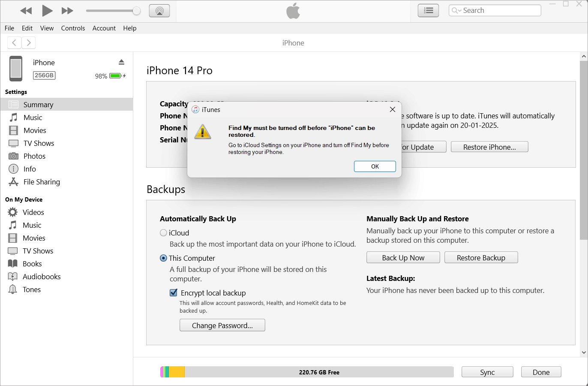Click in the Search field

tap(495, 10)
